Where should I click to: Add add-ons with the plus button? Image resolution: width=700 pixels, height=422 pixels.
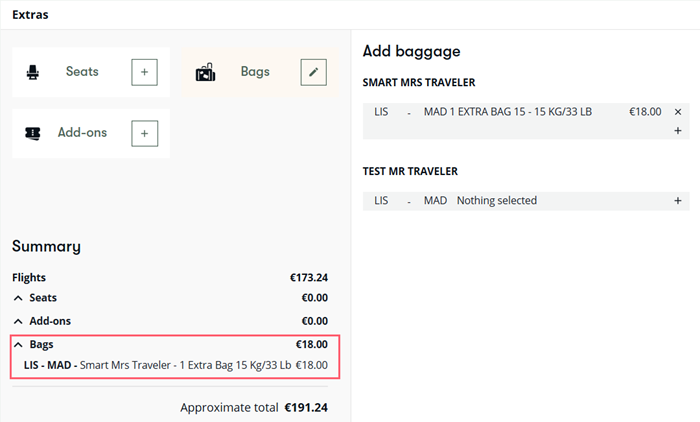(x=144, y=133)
